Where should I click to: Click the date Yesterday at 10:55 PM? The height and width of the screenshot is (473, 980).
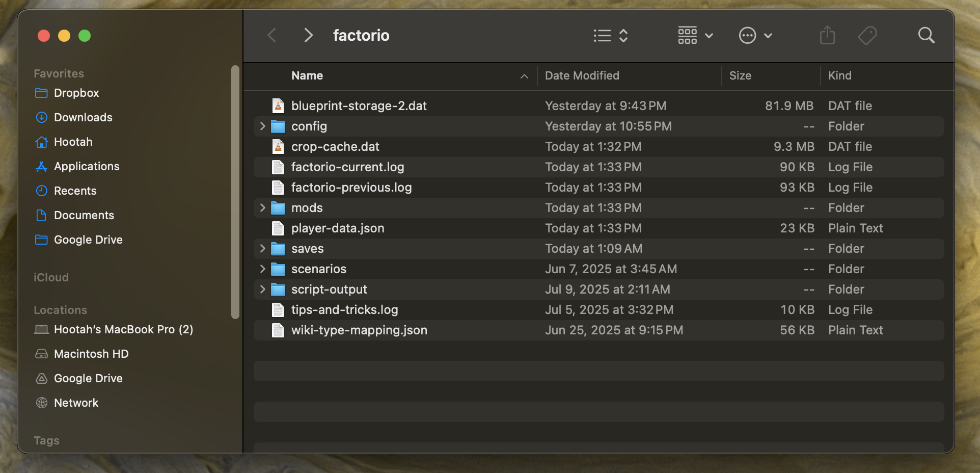pyautogui.click(x=608, y=126)
